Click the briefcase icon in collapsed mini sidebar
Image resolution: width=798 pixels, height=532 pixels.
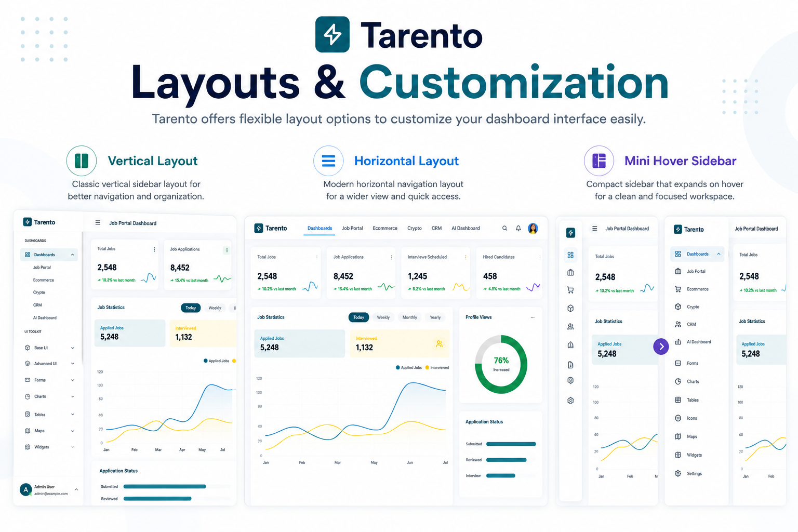tap(570, 272)
